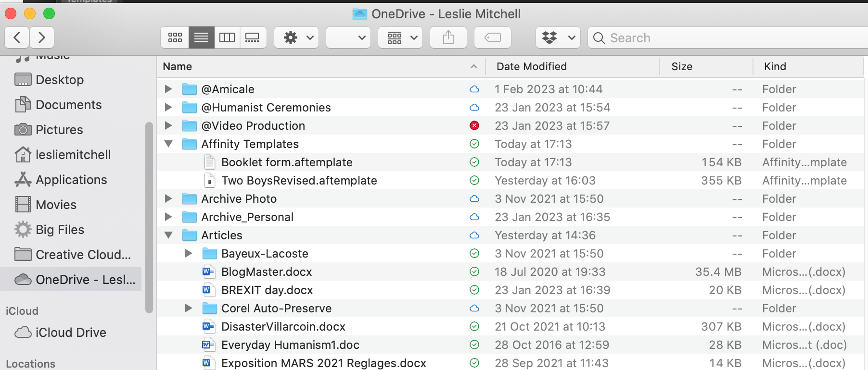The height and width of the screenshot is (370, 868).
Task: Click the cloud status icon for Articles
Action: pyautogui.click(x=474, y=235)
